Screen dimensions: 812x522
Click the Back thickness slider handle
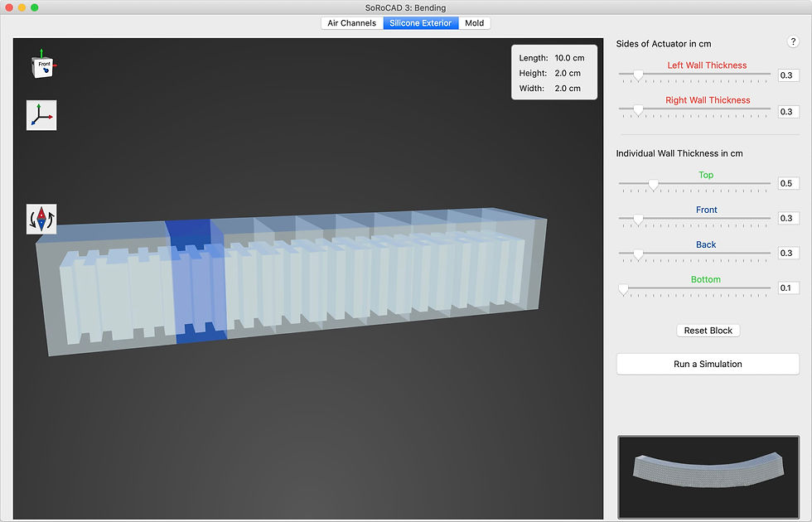coord(639,254)
